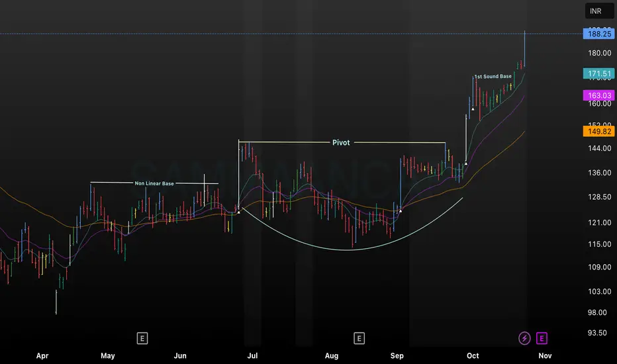
Task: Click the 121.00 price axis label
Action: tap(599, 223)
